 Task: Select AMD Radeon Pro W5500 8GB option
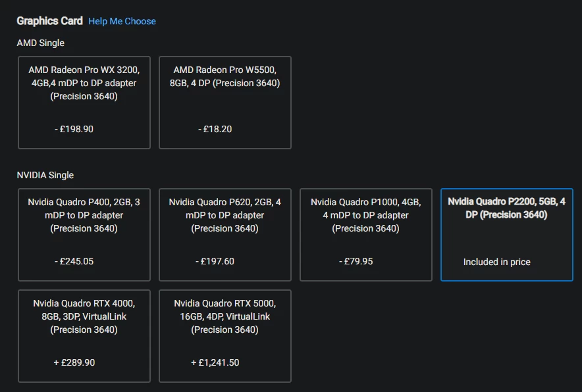(225, 103)
